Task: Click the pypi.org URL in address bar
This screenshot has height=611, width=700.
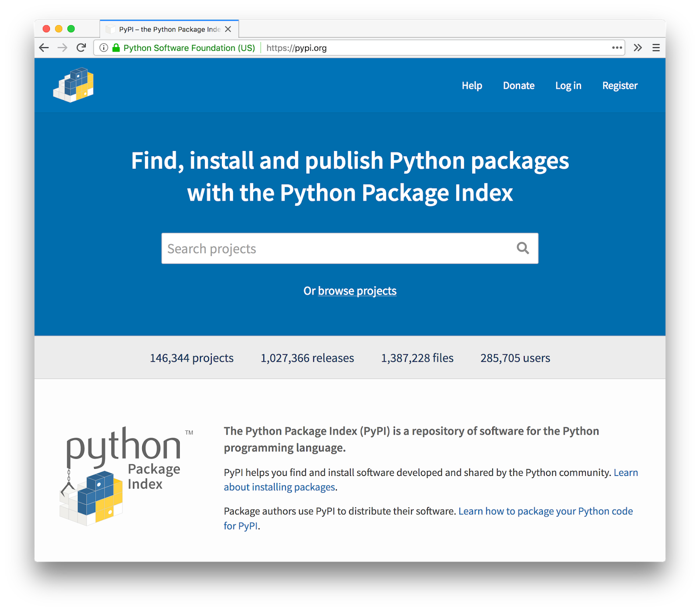Action: pos(297,48)
